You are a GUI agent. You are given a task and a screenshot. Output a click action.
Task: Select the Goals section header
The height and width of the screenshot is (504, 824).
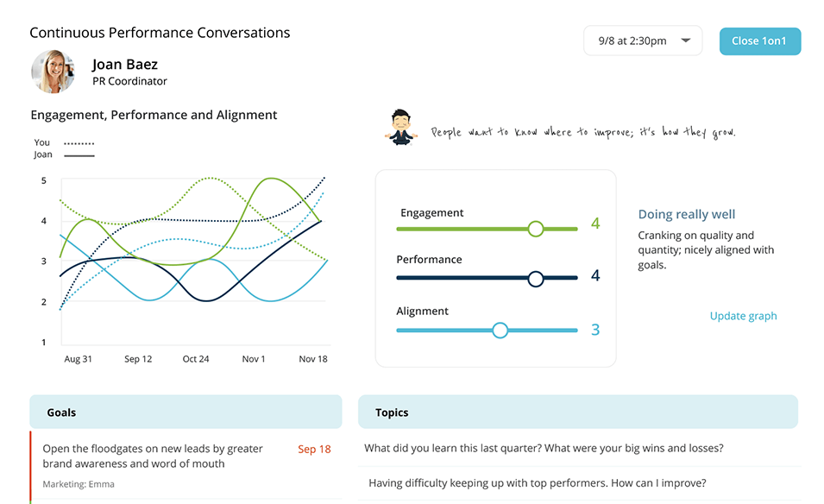pyautogui.click(x=186, y=412)
